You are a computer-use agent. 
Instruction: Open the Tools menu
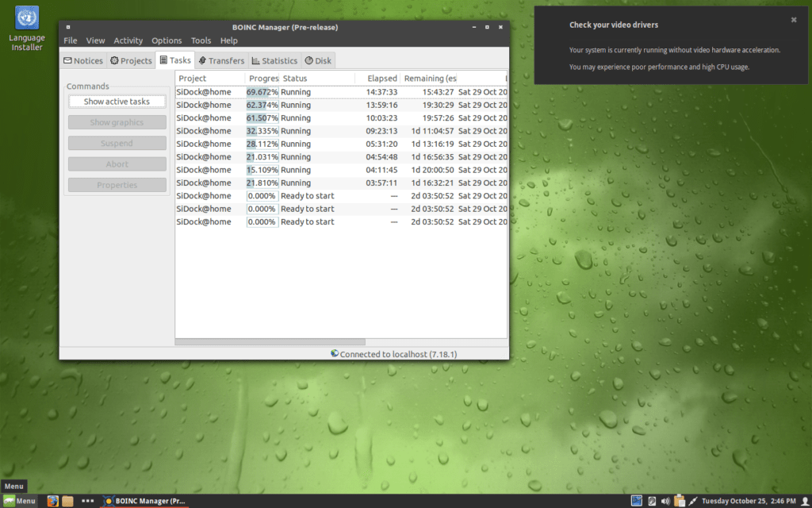point(201,40)
